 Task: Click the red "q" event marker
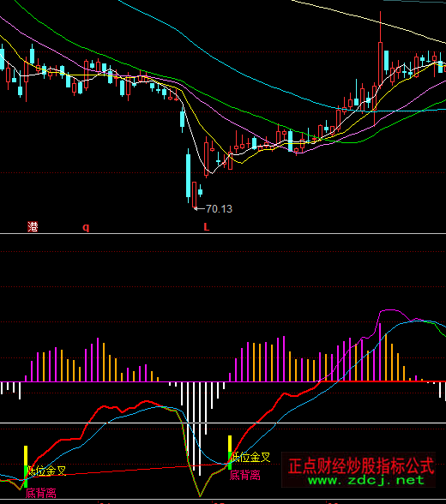coord(86,227)
